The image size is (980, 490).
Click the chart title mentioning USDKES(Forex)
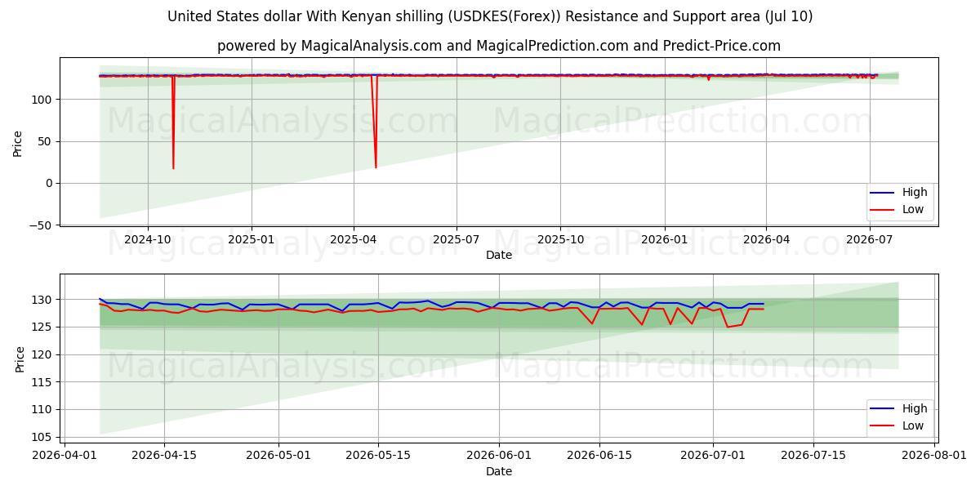pos(490,16)
